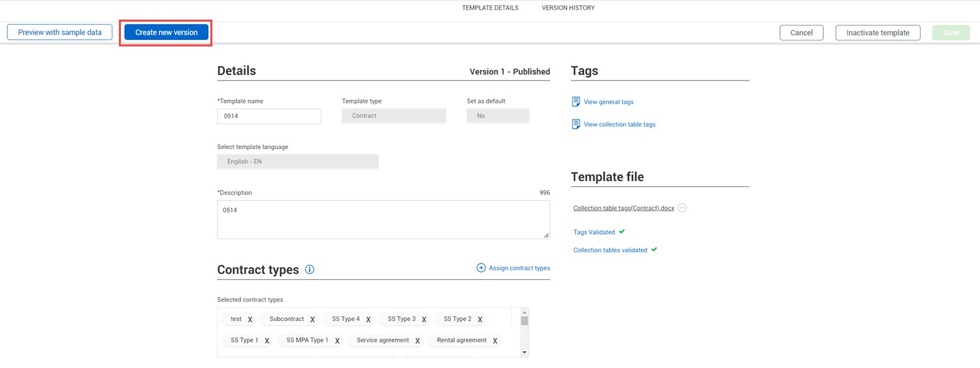Remove the Subcontract contract type chip
The height and width of the screenshot is (368, 980).
(312, 320)
